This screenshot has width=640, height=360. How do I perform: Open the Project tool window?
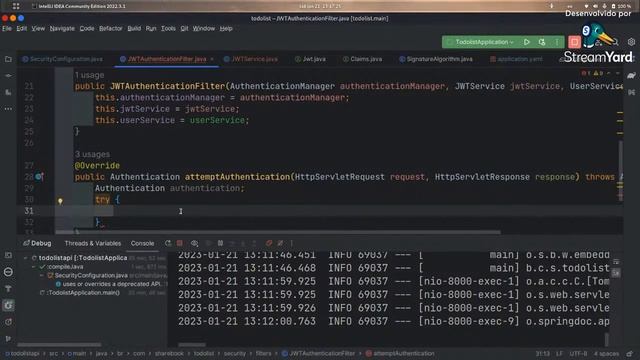click(8, 59)
